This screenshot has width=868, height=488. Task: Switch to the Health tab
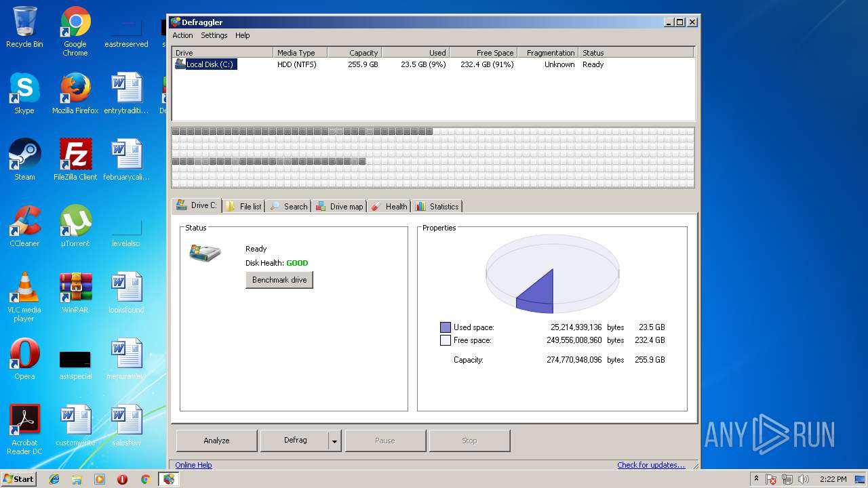tap(389, 207)
